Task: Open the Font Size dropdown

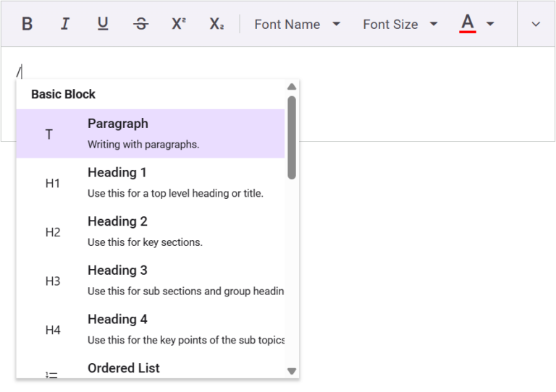Action: point(400,24)
